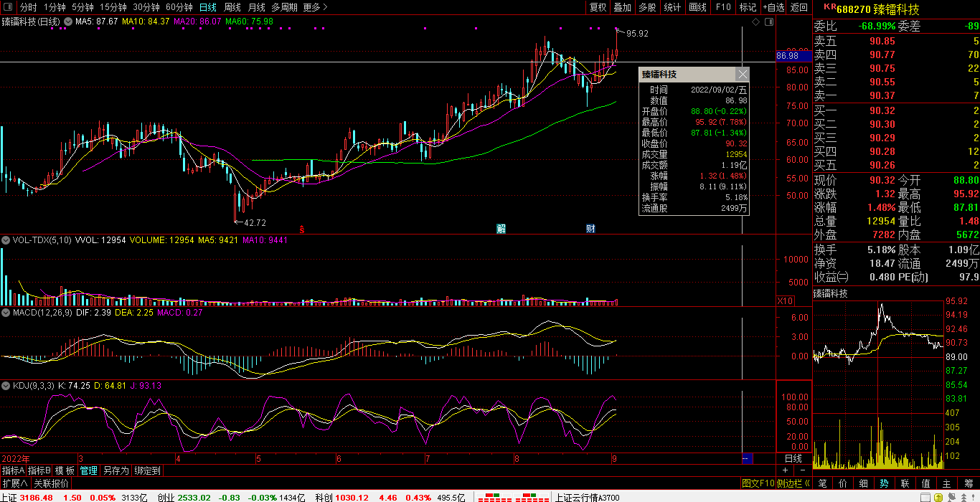Viewport: 980px width, 502px height.
Task: Toggle 复权 price adjustment
Action: (598, 7)
